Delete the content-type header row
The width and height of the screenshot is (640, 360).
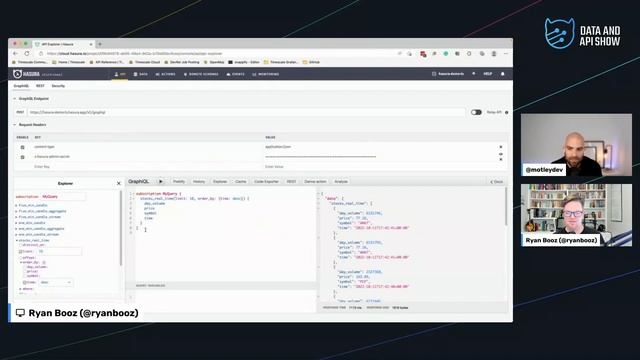click(x=501, y=147)
